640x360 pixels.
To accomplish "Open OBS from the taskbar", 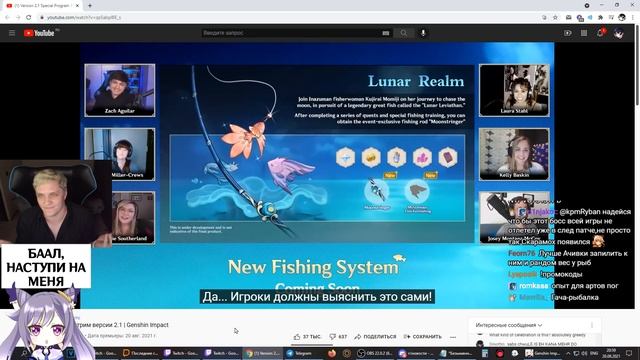I will point(375,353).
